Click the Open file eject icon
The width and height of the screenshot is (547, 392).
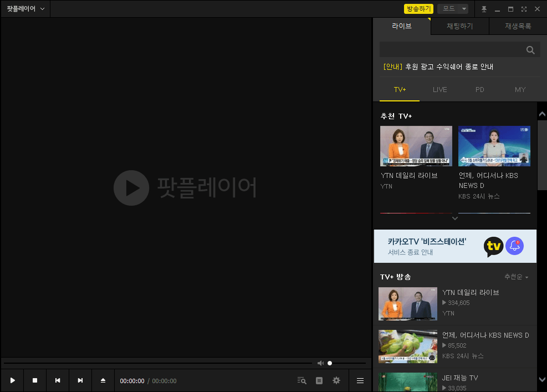pos(103,380)
